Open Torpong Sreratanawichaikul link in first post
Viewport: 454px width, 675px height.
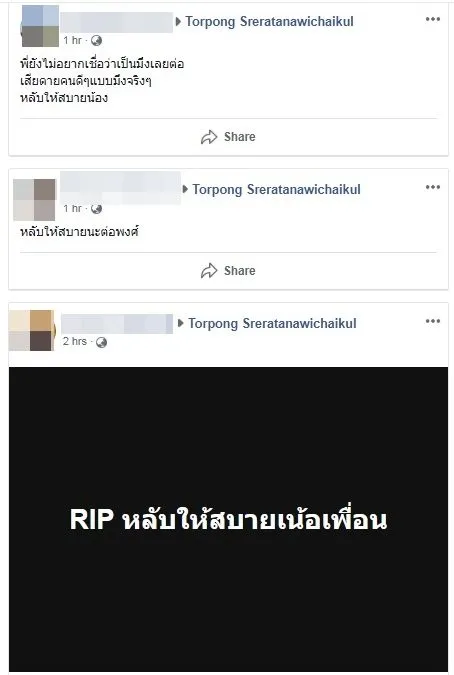click(269, 22)
